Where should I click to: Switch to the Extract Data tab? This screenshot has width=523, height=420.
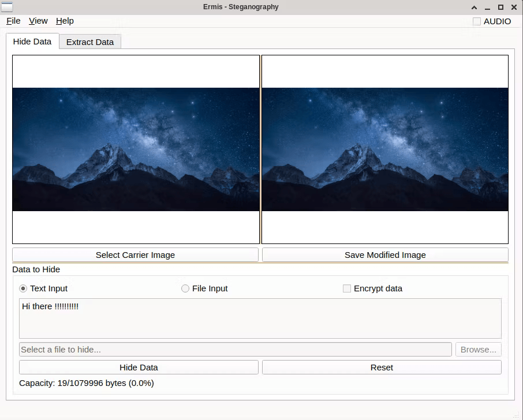(90, 42)
